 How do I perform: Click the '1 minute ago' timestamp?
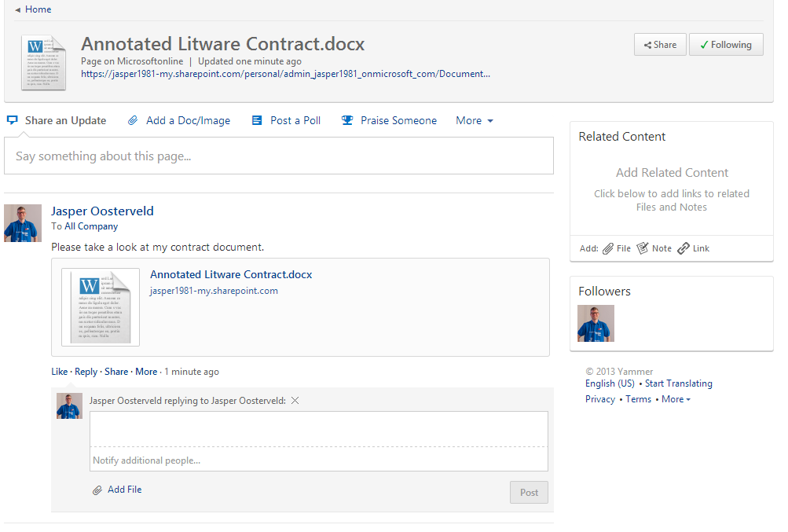(x=192, y=372)
